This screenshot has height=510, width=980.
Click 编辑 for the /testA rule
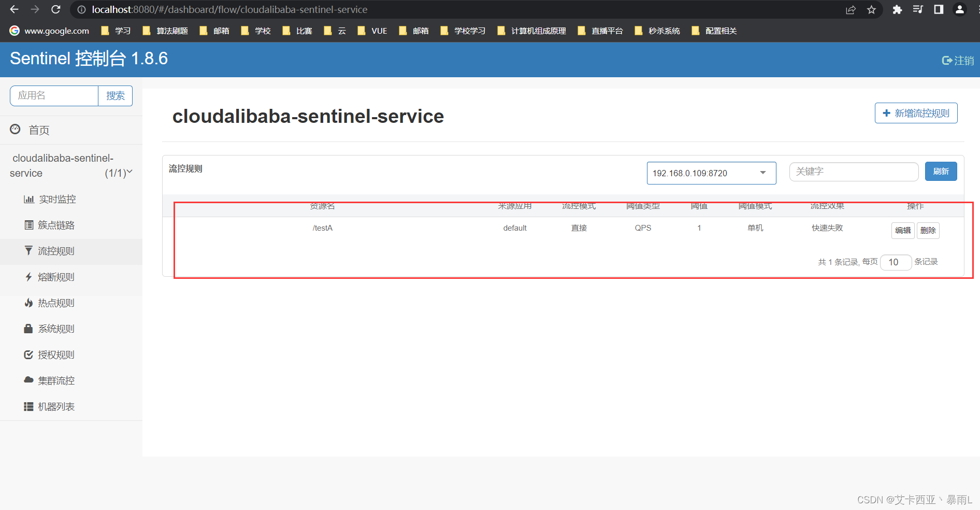pyautogui.click(x=903, y=231)
